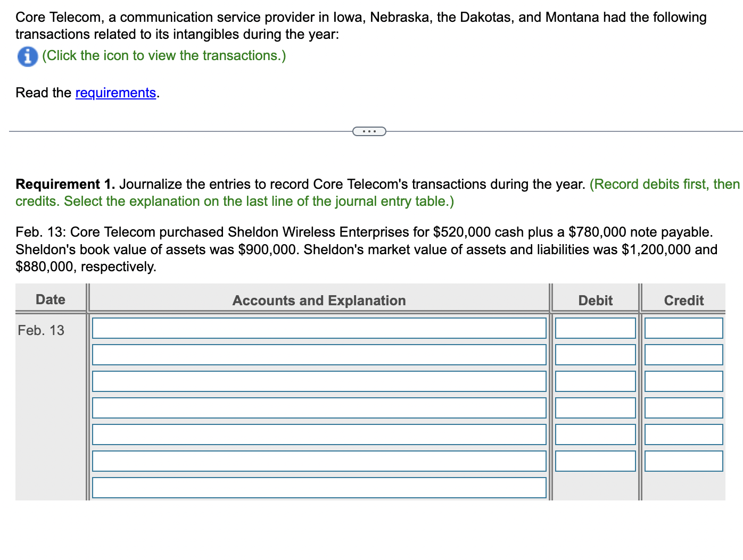Screen dimensions: 743x560
Task: Click fifth row Credit input
Action: 684,434
